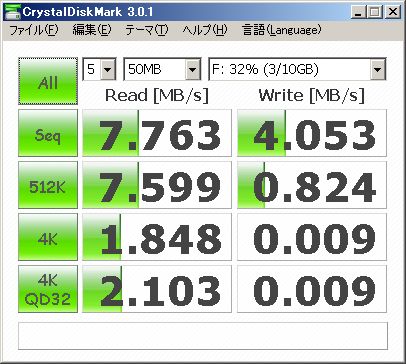Click the CrystalDiskMark app icon in title bar
The width and height of the screenshot is (406, 364).
[12, 12]
